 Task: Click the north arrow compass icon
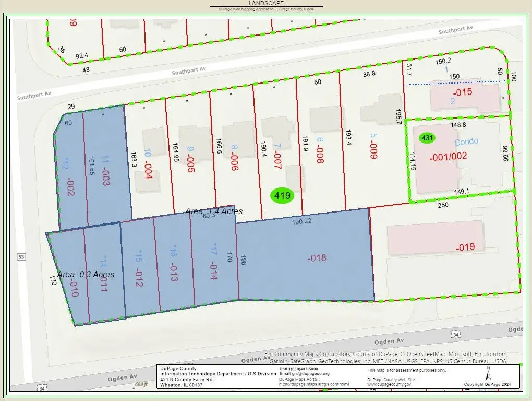(488, 374)
